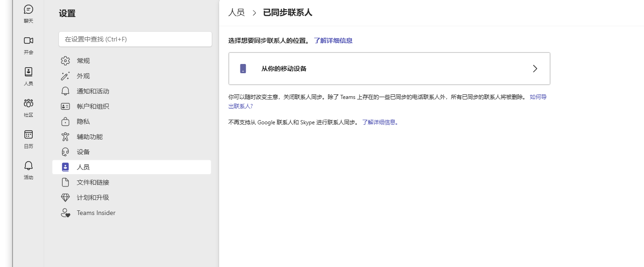Click the 选择想要同步联系人的位置 text
The height and width of the screenshot is (267, 644).
pyautogui.click(x=269, y=41)
